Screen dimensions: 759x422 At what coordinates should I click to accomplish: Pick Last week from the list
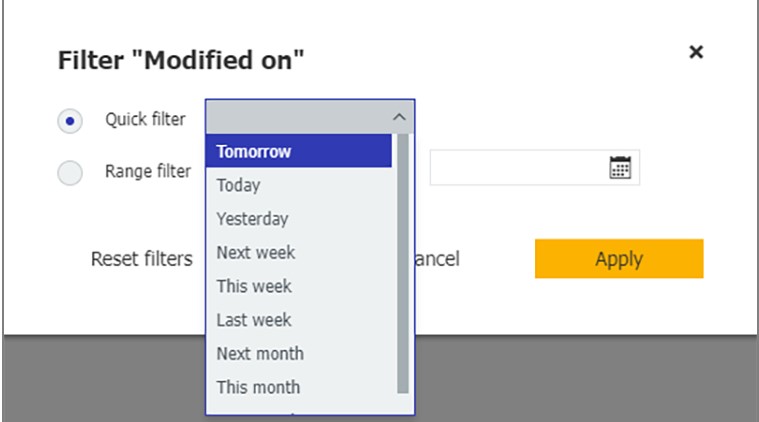(x=299, y=319)
